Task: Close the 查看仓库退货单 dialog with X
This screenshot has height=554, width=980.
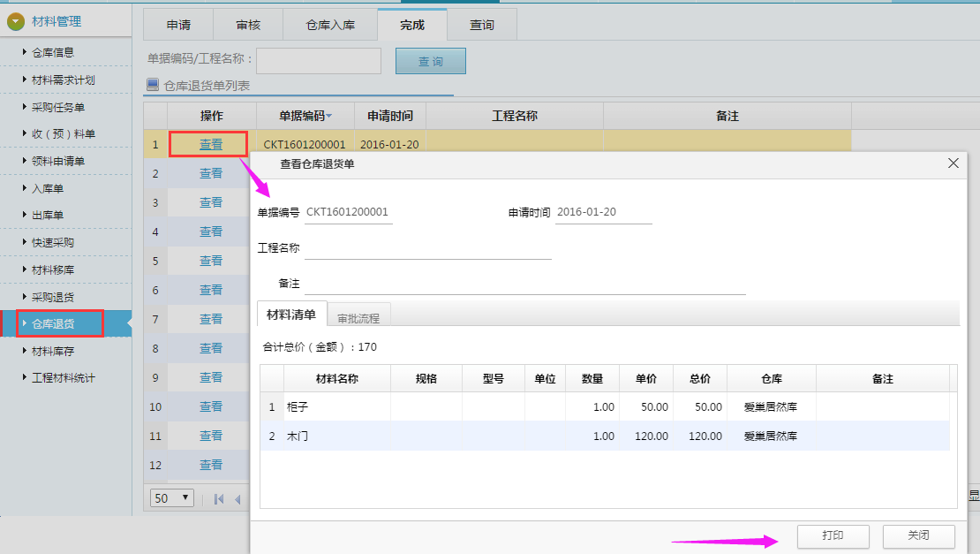Action: [953, 163]
